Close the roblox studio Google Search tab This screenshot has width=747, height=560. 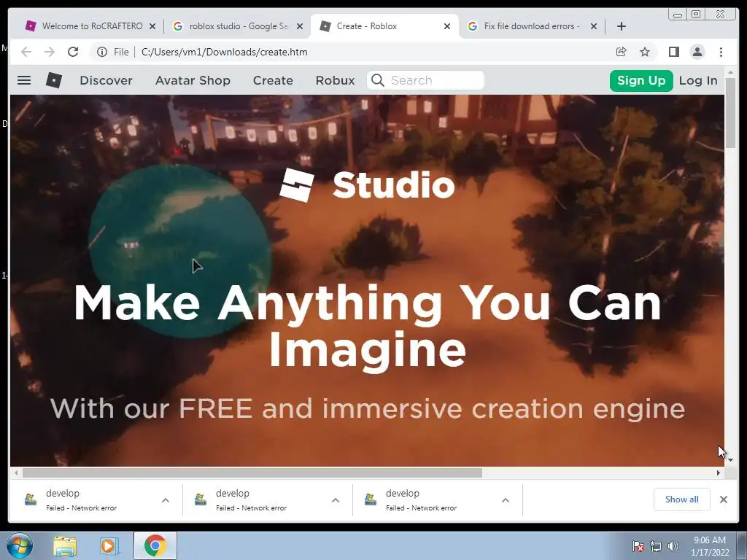pos(300,26)
